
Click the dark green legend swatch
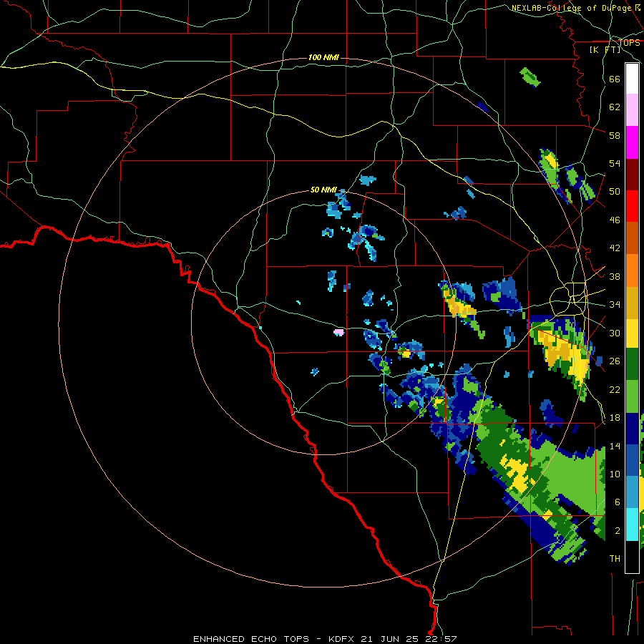click(x=632, y=364)
